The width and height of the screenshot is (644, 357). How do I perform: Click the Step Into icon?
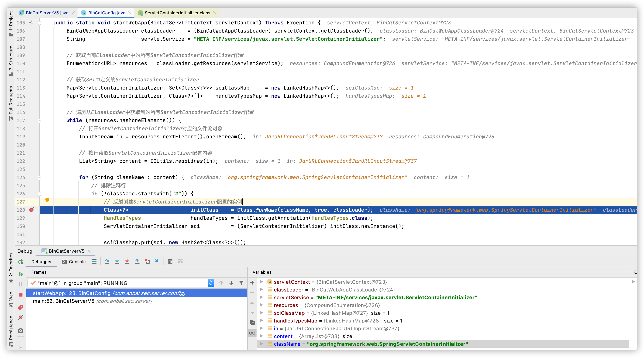(117, 261)
